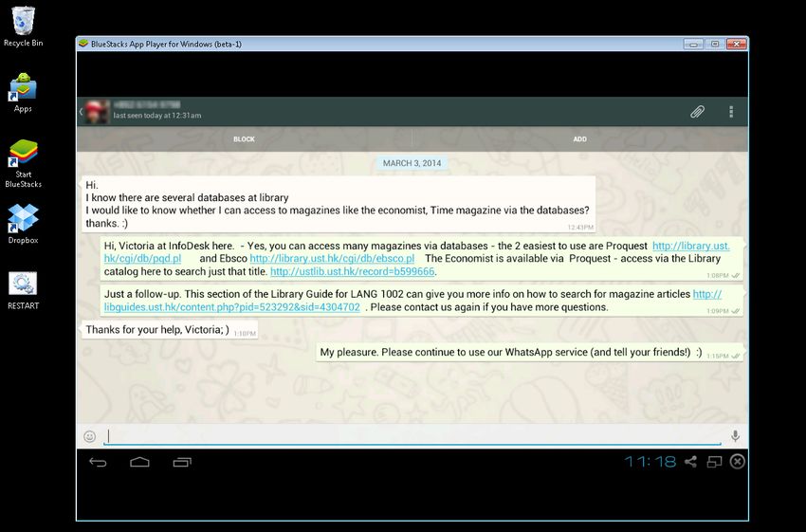Click the 11:18 clock display
Screen dimensions: 806x532
coord(650,462)
